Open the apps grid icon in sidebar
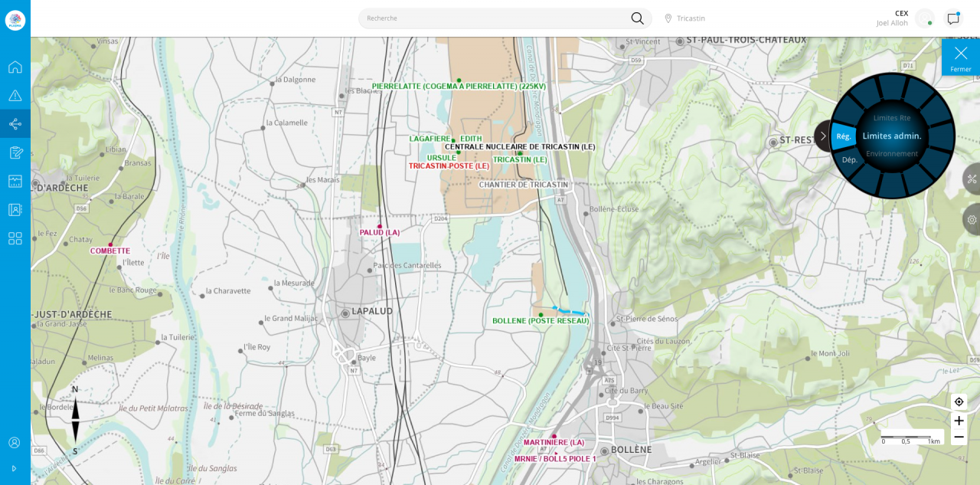This screenshot has width=980, height=485. (x=15, y=238)
